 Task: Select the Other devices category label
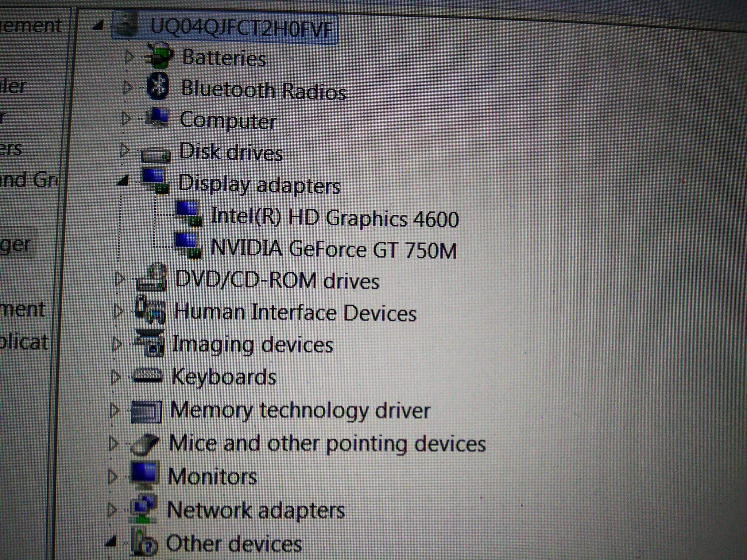point(233,543)
